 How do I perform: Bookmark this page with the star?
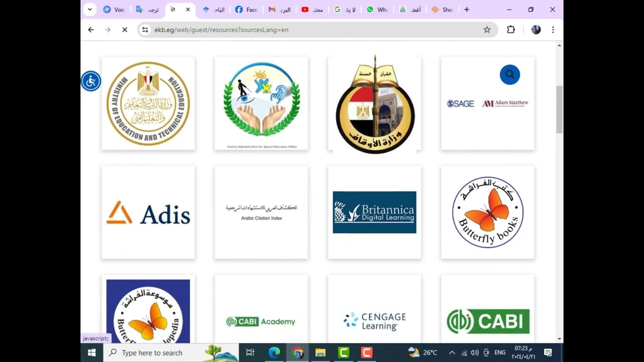click(487, 30)
